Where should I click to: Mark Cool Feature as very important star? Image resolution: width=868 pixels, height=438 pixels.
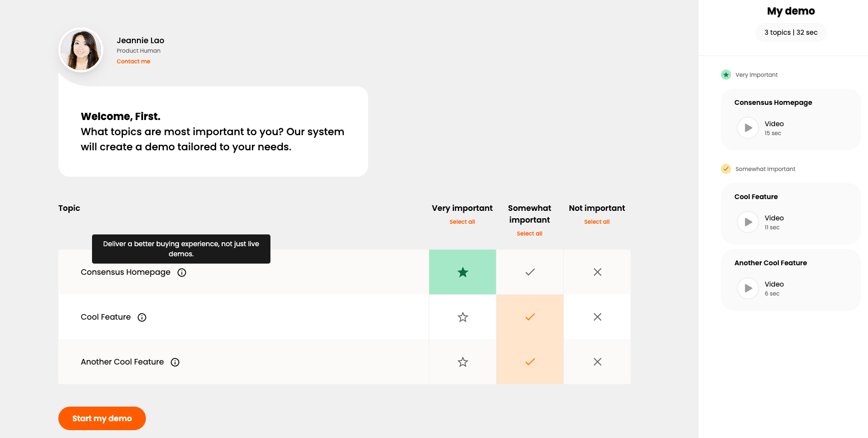462,317
